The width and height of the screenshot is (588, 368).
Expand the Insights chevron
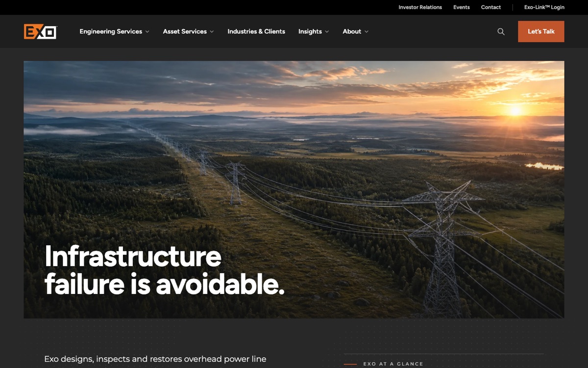click(327, 32)
